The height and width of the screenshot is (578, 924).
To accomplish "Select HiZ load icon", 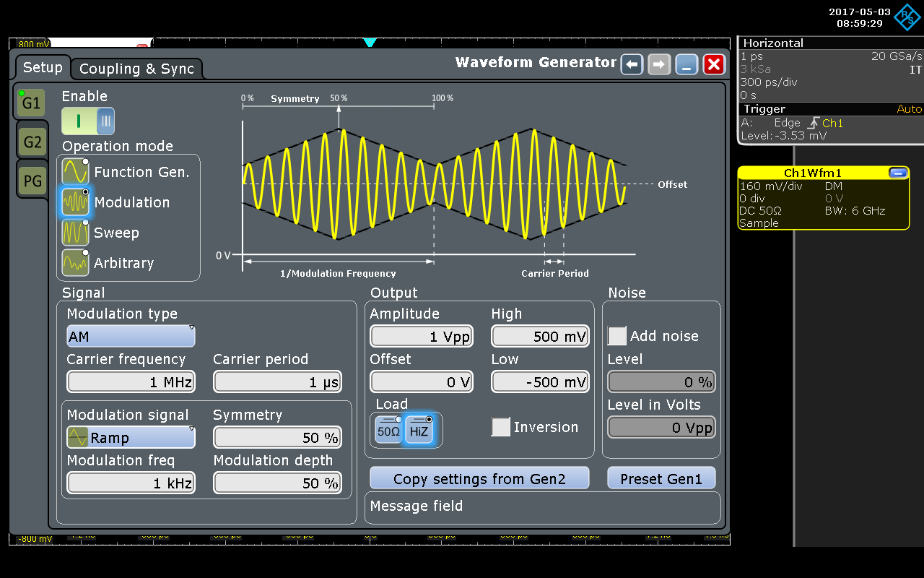I will 419,431.
